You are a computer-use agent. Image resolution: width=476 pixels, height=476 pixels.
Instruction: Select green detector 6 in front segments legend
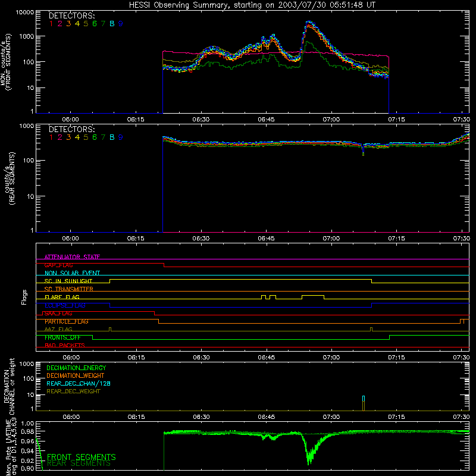click(95, 24)
